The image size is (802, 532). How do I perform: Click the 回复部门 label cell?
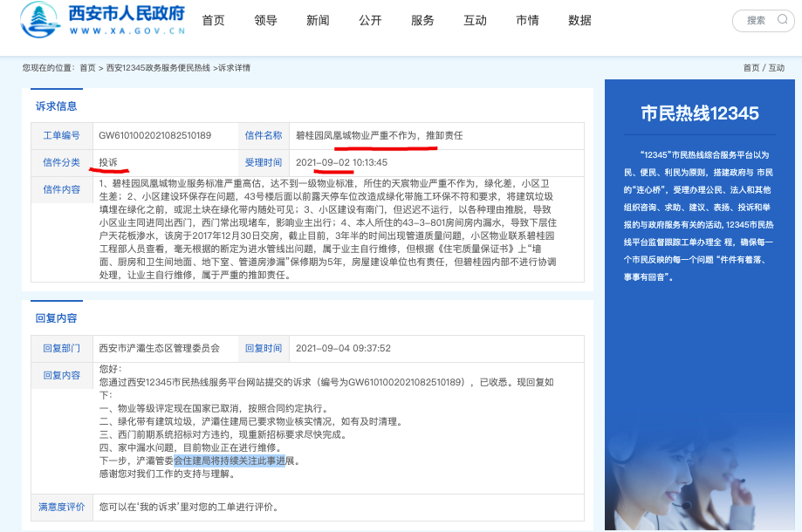click(61, 349)
